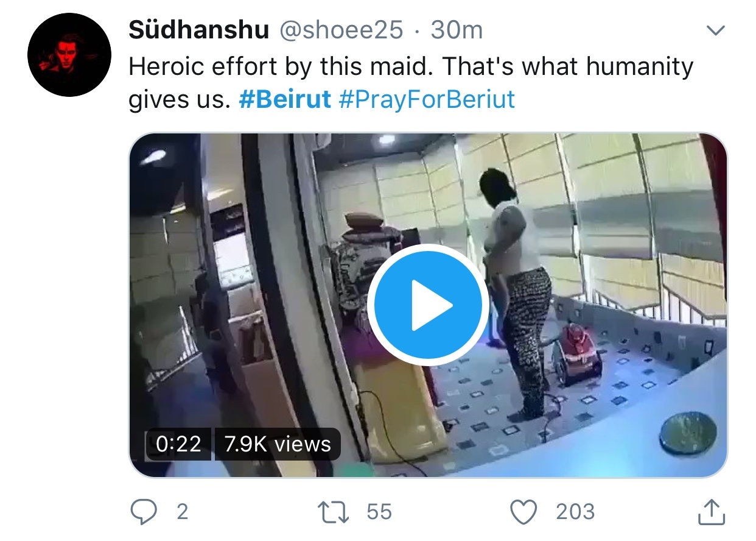
Task: Click the 0:22 video duration badge
Action: pos(178,444)
